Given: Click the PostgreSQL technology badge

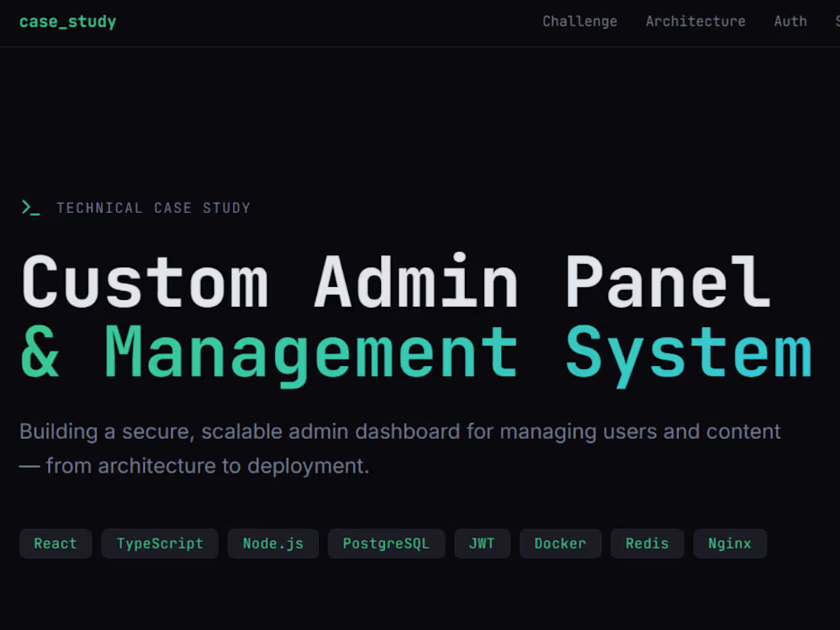Looking at the screenshot, I should click(386, 543).
